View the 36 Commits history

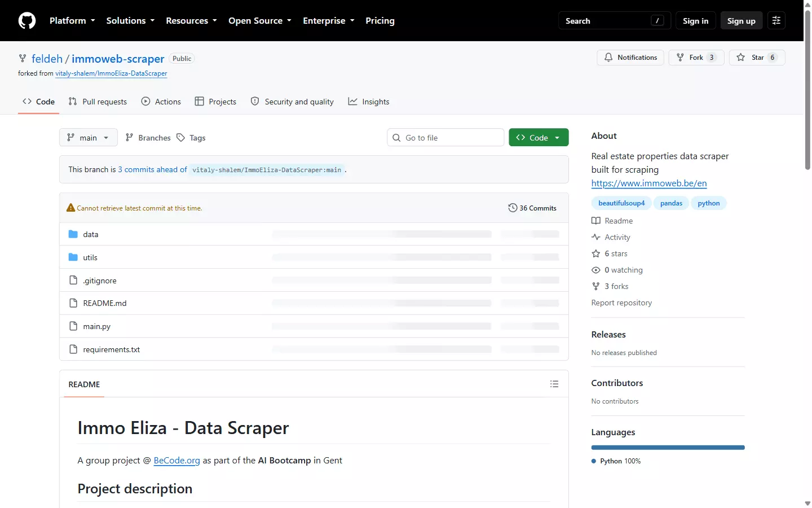tap(532, 208)
